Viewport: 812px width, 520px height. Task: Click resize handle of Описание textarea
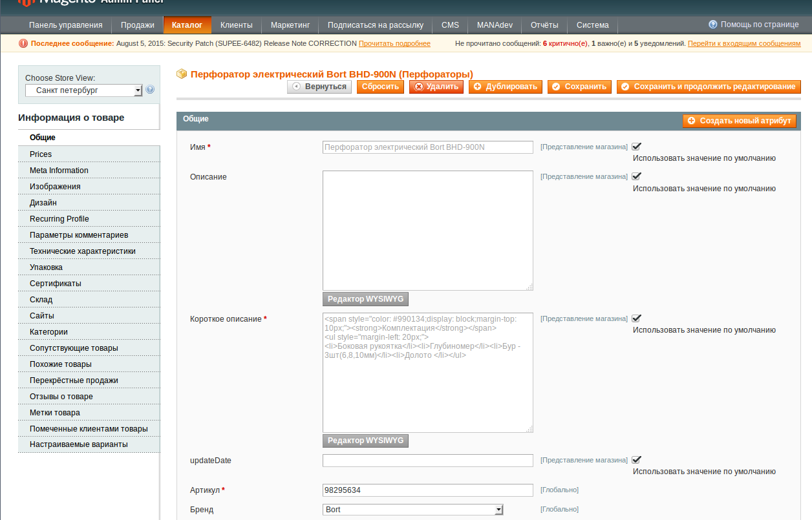[529, 287]
